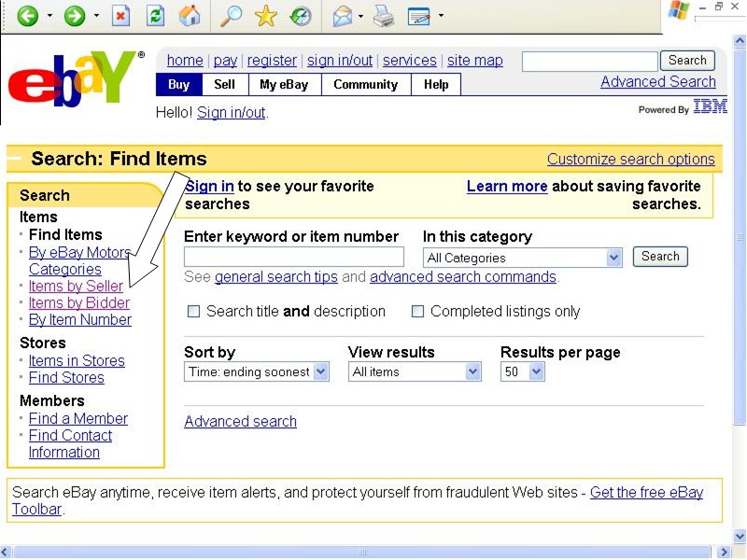Open the Help tab
Screen dimensions: 747x560
pos(436,85)
